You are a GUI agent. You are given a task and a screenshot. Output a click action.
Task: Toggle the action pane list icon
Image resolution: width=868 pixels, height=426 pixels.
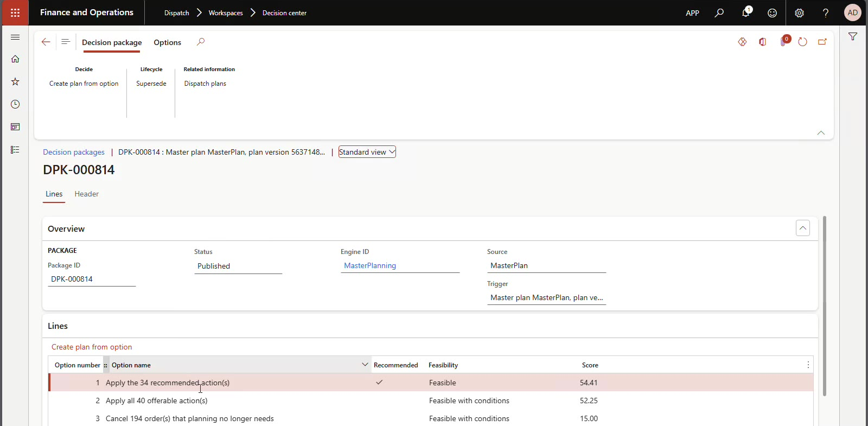66,42
